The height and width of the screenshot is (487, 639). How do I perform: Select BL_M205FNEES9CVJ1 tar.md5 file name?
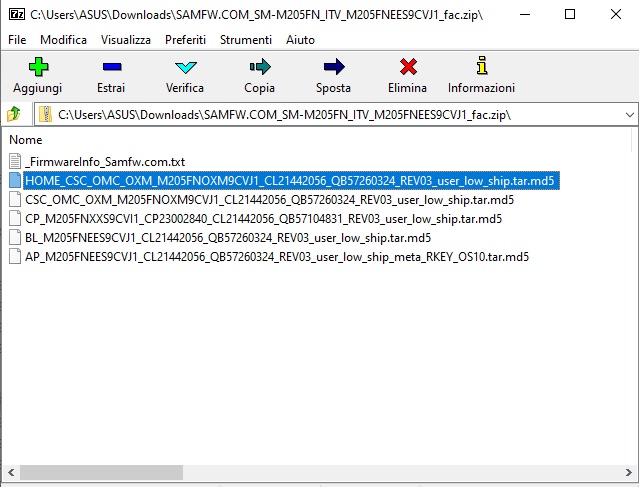tap(228, 238)
